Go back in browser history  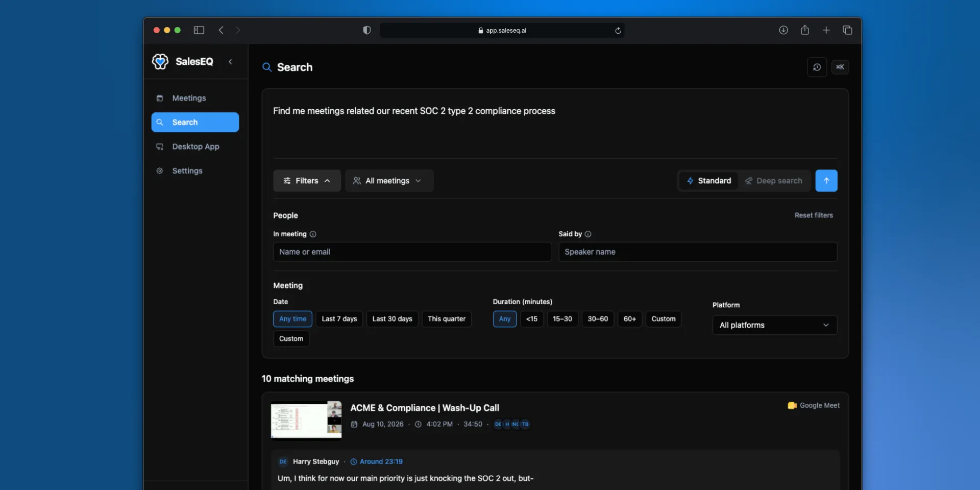[x=221, y=30]
